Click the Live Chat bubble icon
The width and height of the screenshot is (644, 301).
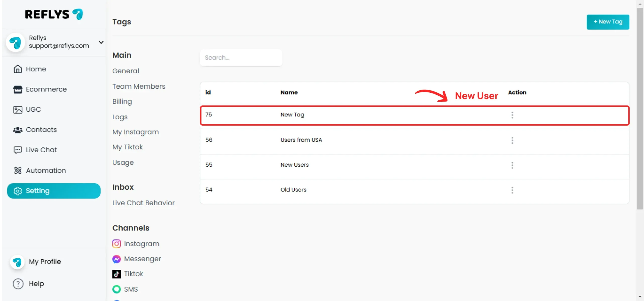tap(18, 150)
